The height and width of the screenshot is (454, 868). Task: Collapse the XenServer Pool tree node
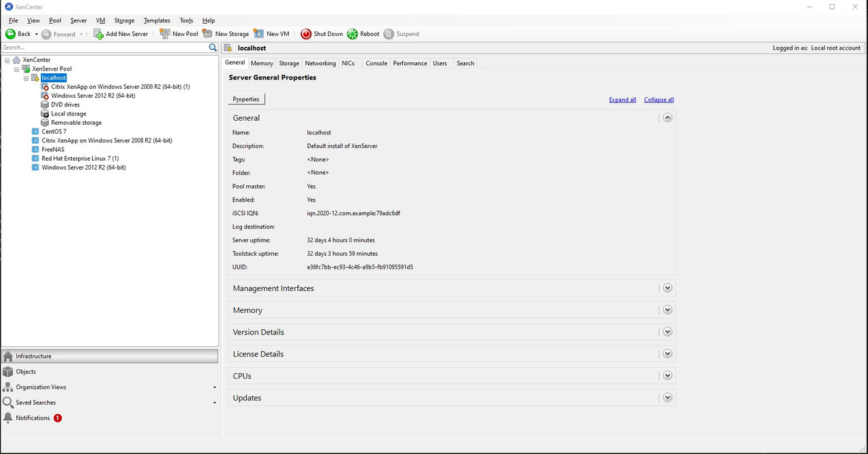pos(17,69)
